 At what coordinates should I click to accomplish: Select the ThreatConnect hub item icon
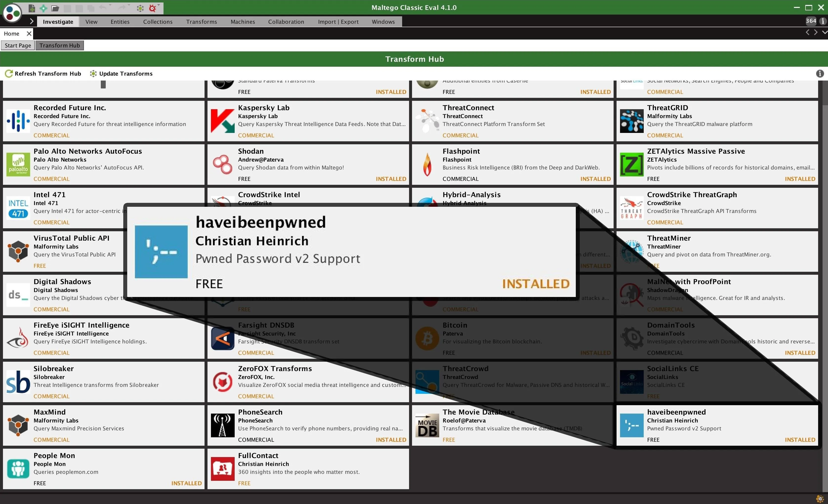[x=427, y=121]
